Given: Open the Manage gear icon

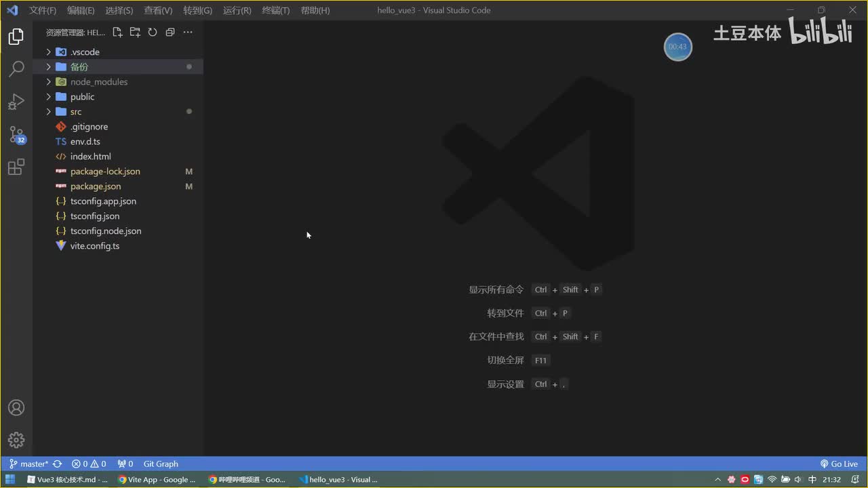Looking at the screenshot, I should tap(16, 440).
